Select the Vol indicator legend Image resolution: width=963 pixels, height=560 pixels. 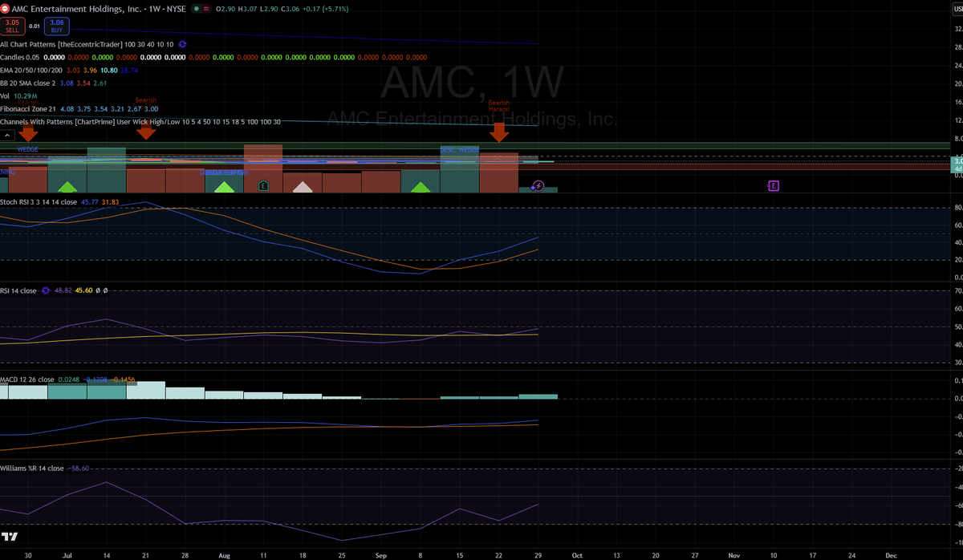6,95
